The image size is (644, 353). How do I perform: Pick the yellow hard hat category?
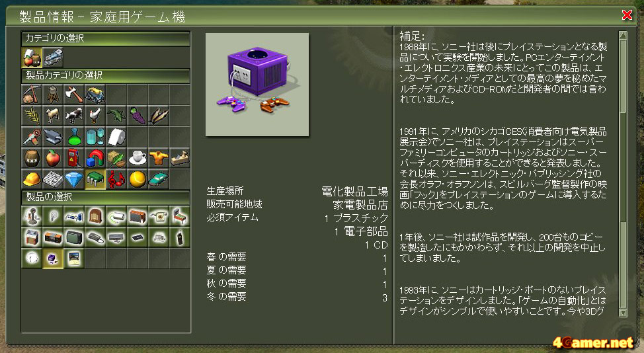pos(32,179)
